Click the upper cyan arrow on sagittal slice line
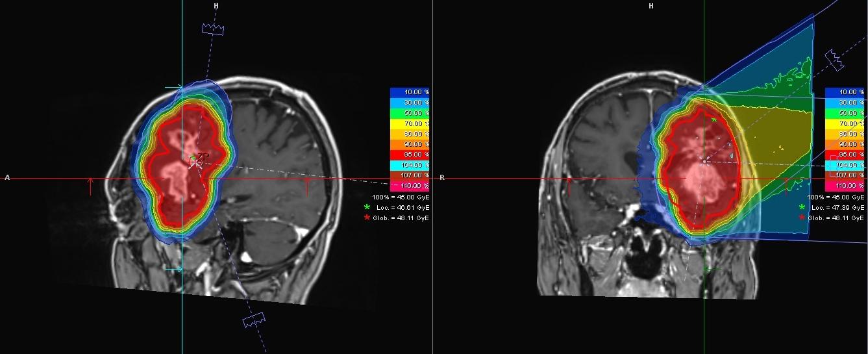Viewport: 868px width, 354px height. (173, 87)
